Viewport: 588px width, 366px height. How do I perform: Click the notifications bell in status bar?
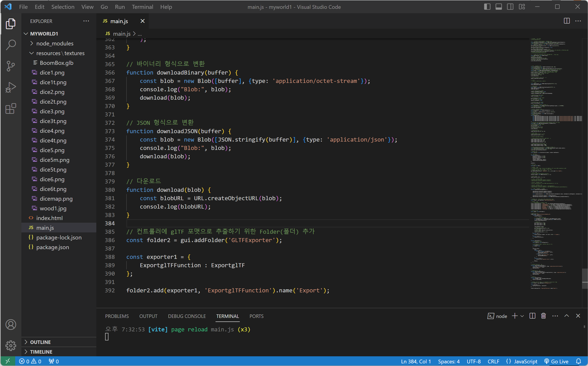click(x=579, y=361)
